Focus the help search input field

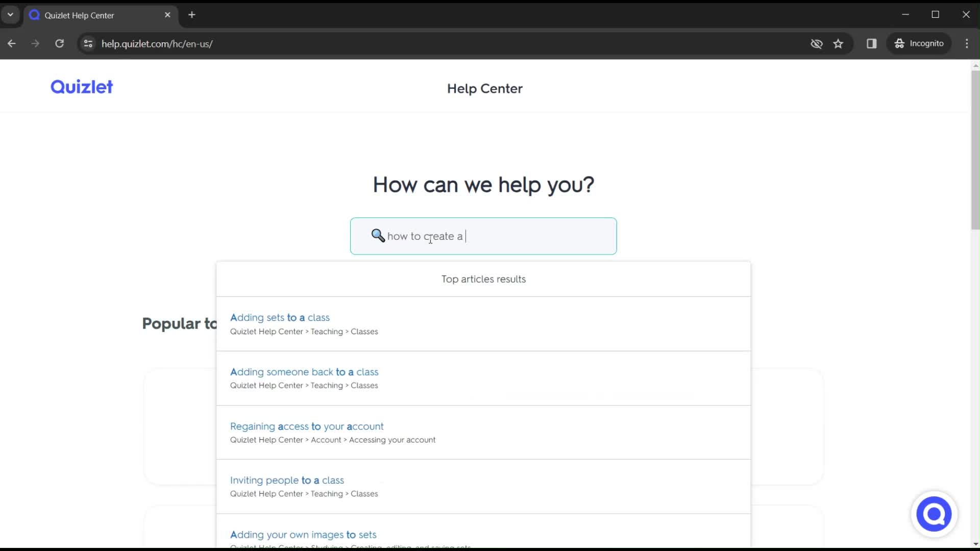483,236
